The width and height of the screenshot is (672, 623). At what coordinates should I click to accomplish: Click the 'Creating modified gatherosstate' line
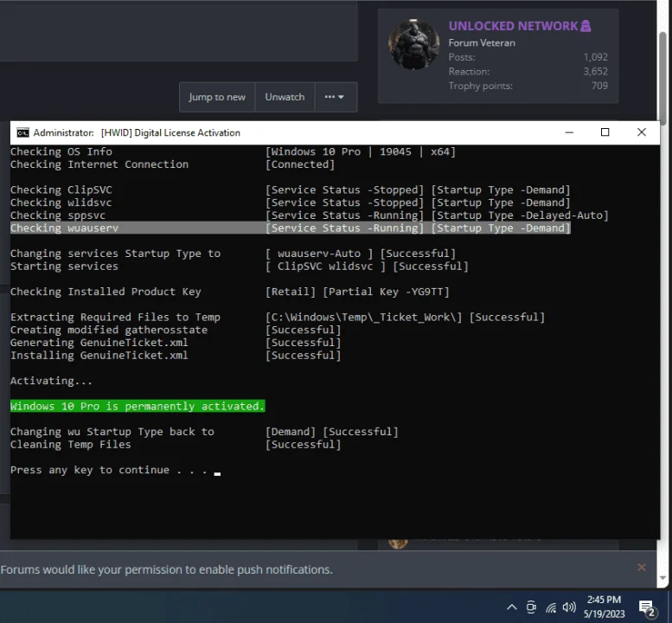click(x=109, y=330)
